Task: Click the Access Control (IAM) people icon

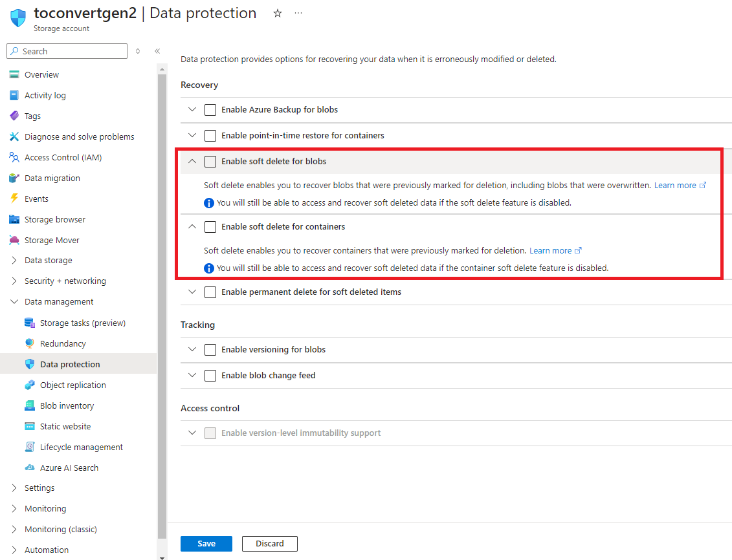Action: point(14,157)
